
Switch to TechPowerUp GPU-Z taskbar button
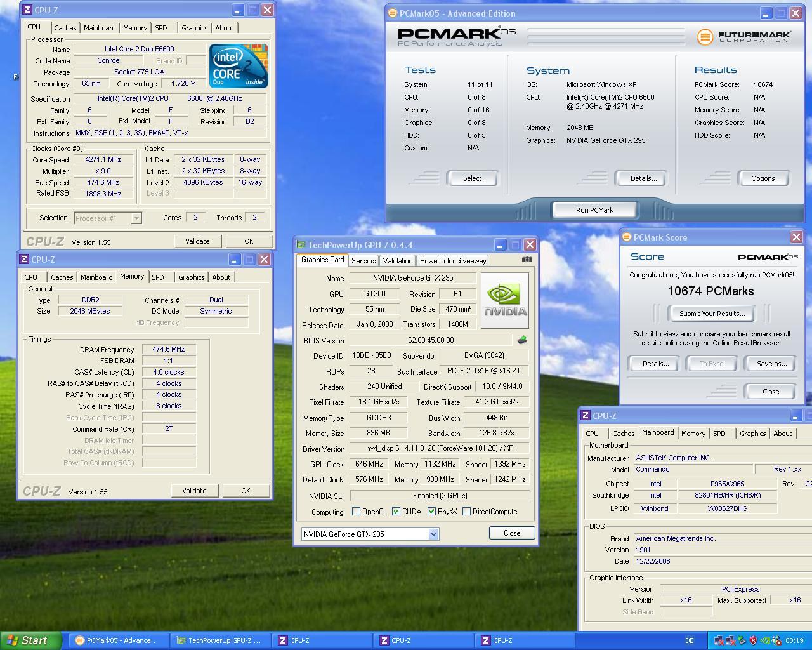tap(221, 640)
